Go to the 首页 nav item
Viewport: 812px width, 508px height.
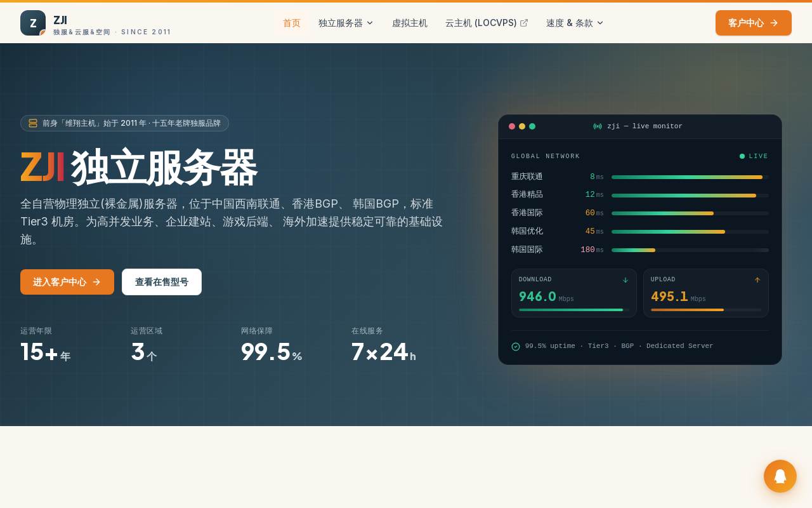[x=292, y=23]
